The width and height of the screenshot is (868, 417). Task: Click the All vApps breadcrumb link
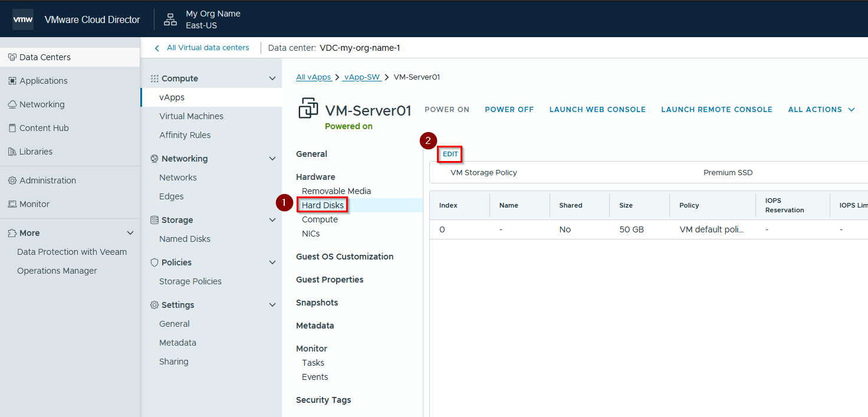tap(314, 77)
